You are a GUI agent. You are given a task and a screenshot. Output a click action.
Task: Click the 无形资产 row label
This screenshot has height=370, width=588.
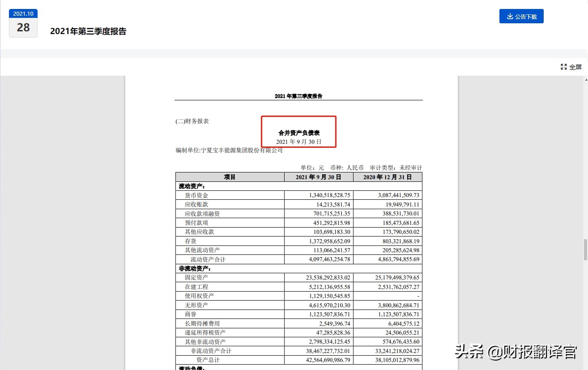pyautogui.click(x=196, y=305)
